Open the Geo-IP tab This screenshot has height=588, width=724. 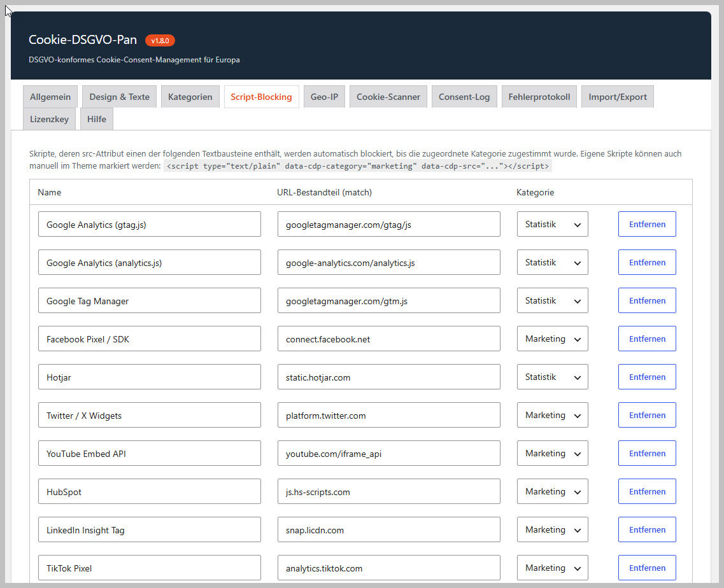(324, 97)
